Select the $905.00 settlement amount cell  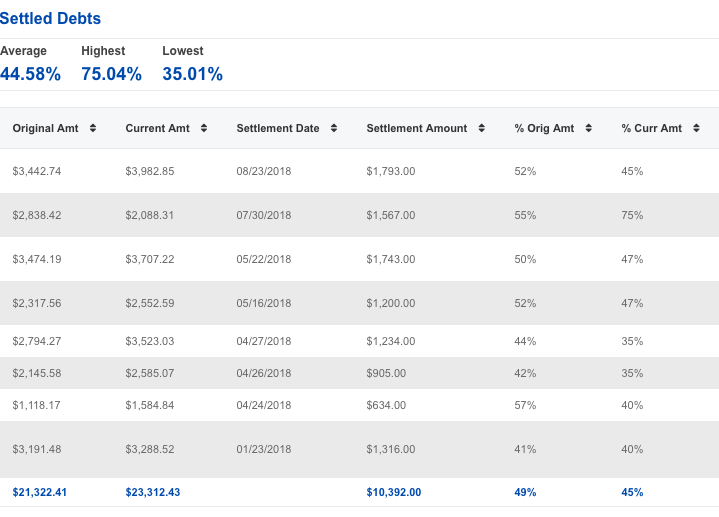[386, 373]
